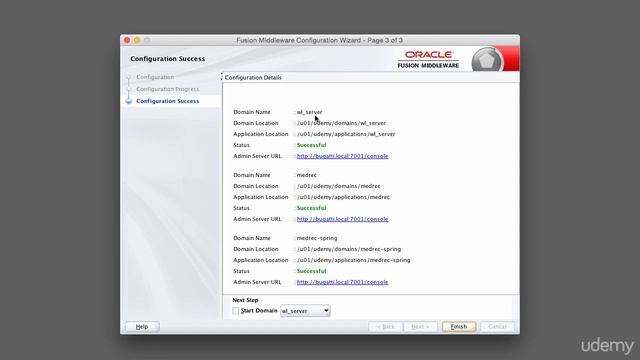640x360 pixels.
Task: Select Configuration Success step in sidebar
Action: [168, 101]
